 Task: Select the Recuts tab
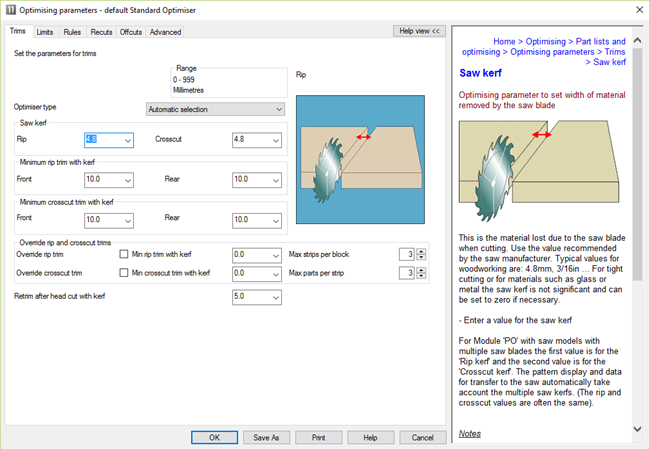101,32
